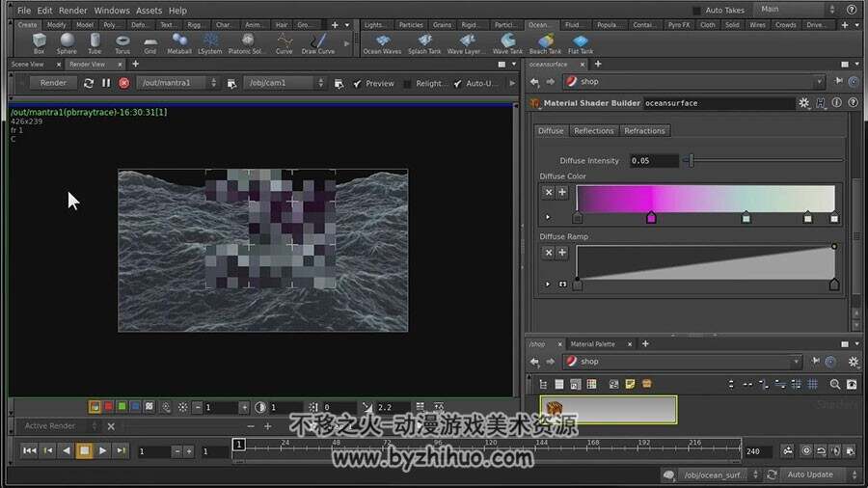Viewport: 868px width, 488px height.
Task: Edit the Diffuse Intensity value field
Action: 653,161
